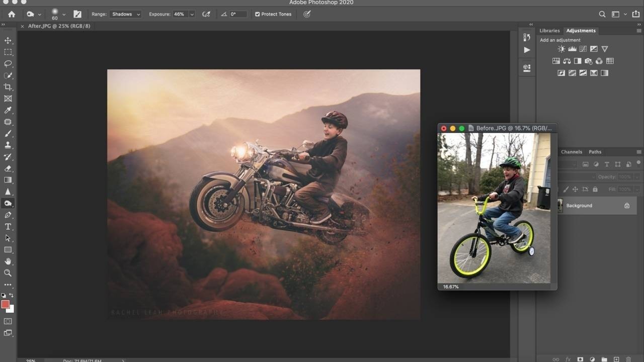Select the Clone Stamp tool
Image resolution: width=644 pixels, height=362 pixels.
8,145
